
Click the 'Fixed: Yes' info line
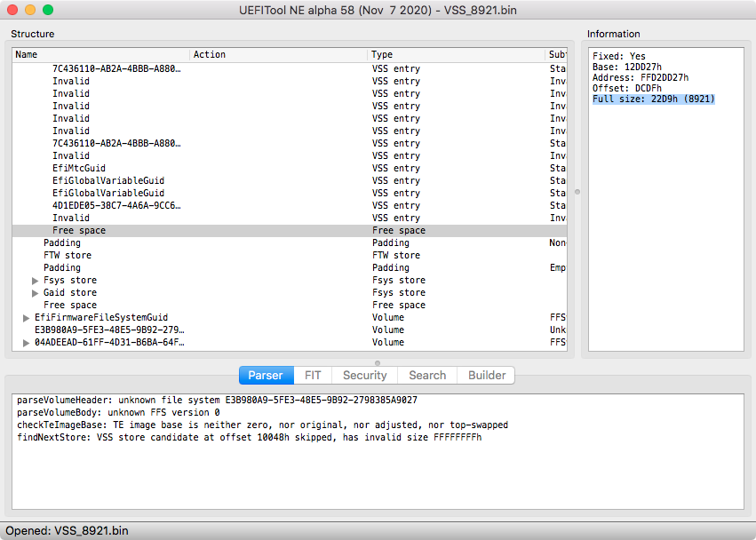tap(618, 57)
